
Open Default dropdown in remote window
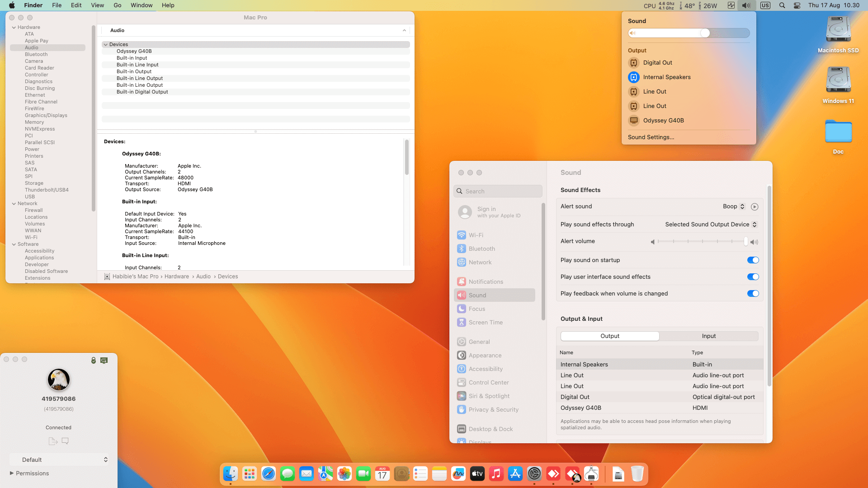(x=59, y=460)
